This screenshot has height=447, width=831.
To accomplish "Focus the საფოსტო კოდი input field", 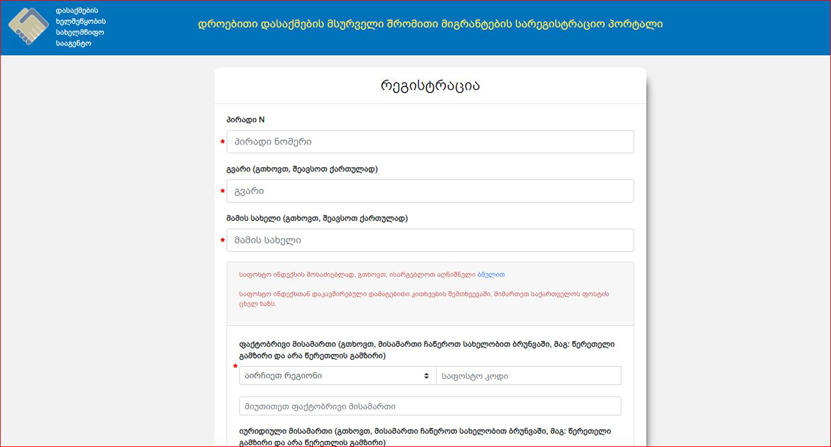I will coord(527,376).
